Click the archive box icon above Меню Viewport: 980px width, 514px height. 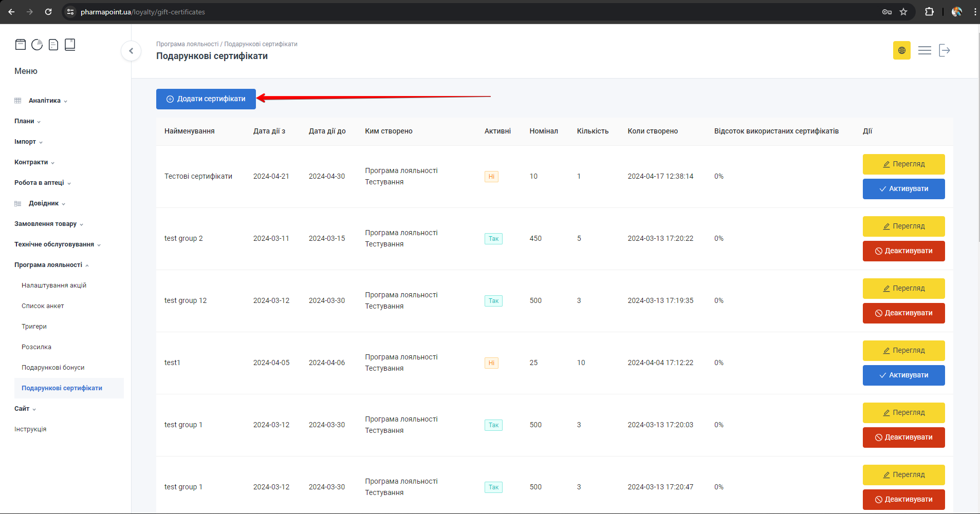(21, 45)
